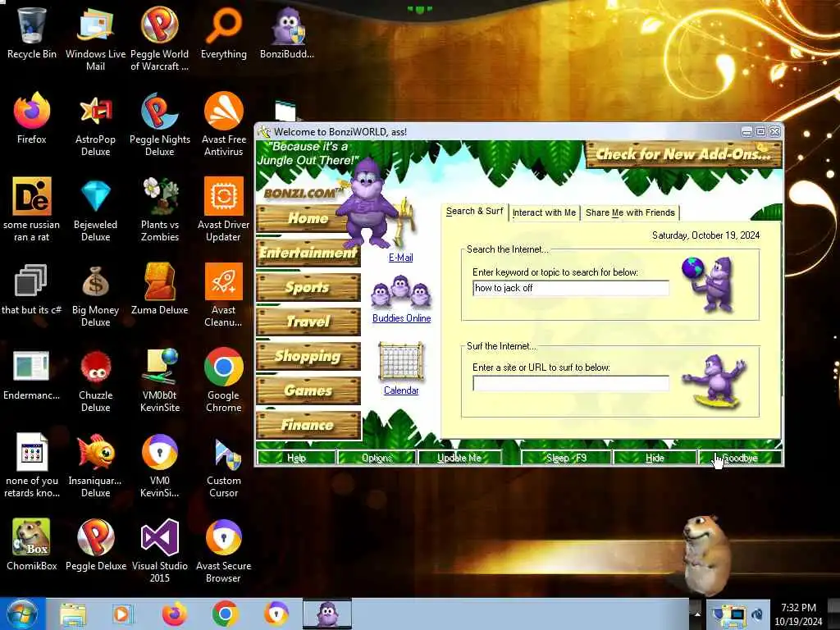The image size is (840, 630).
Task: Switch to the Interact with Me tab
Action: click(x=544, y=212)
